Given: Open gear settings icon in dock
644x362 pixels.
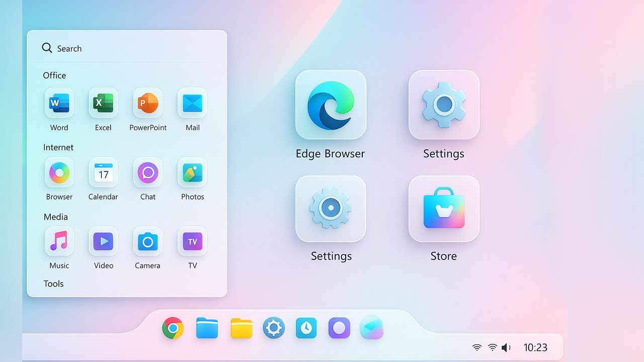Looking at the screenshot, I should point(274,328).
